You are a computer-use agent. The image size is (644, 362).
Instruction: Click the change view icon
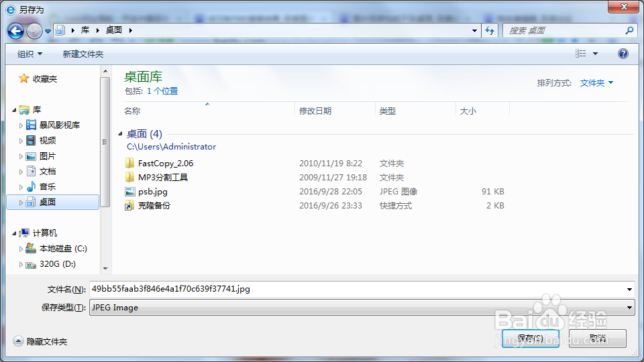point(580,54)
